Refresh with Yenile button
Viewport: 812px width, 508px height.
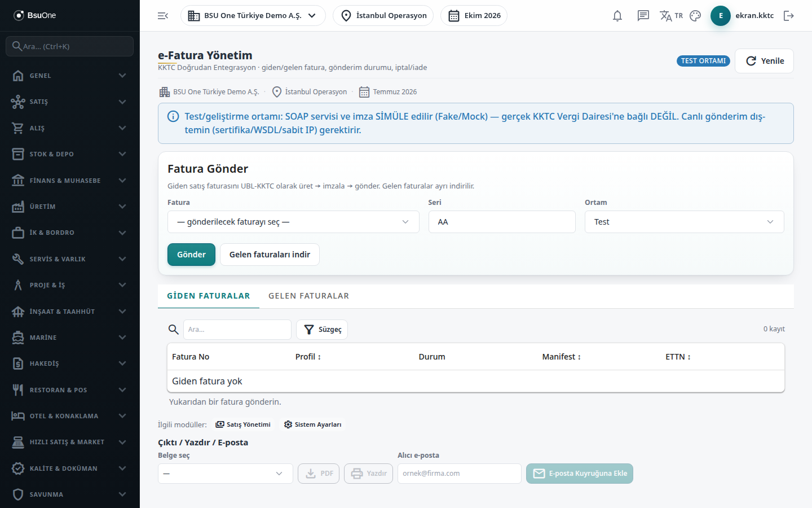point(764,61)
